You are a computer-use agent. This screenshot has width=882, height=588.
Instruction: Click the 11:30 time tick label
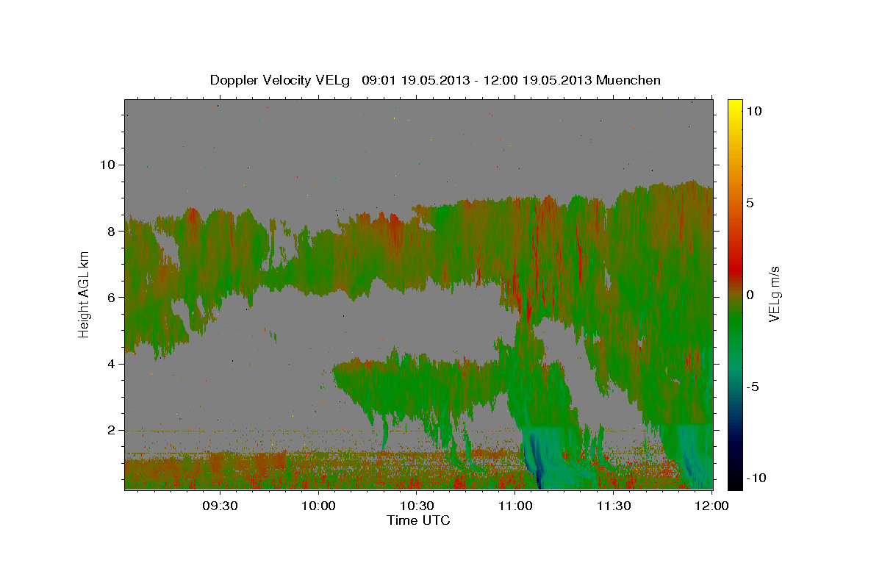pyautogui.click(x=614, y=506)
